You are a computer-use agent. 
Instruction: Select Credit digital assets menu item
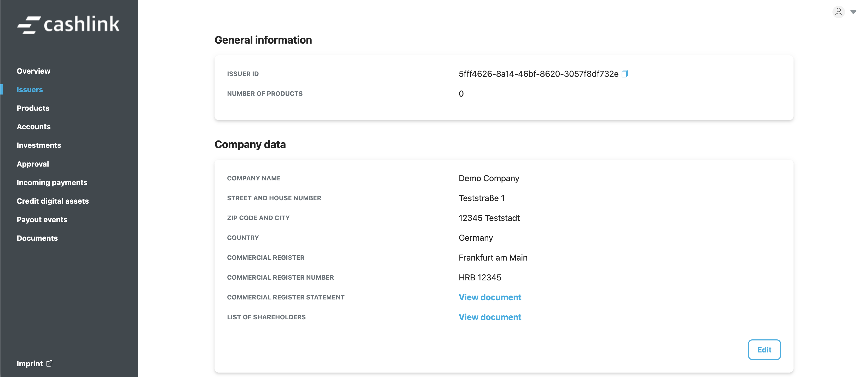(53, 201)
